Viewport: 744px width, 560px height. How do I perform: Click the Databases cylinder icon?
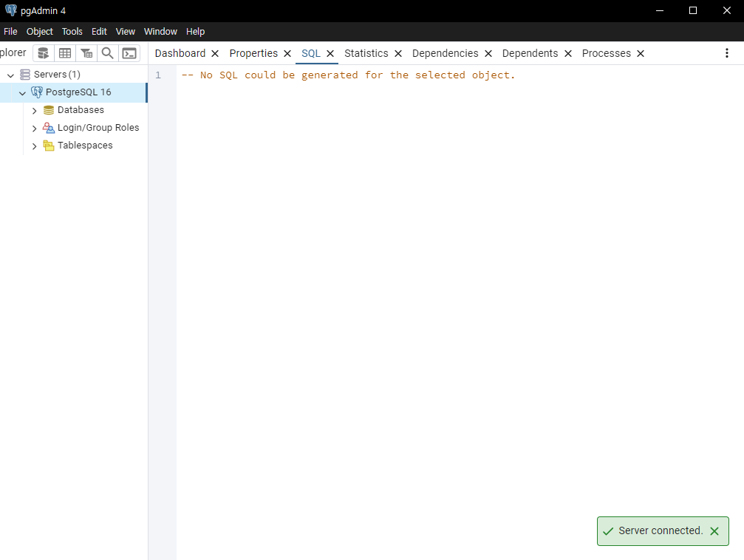49,110
